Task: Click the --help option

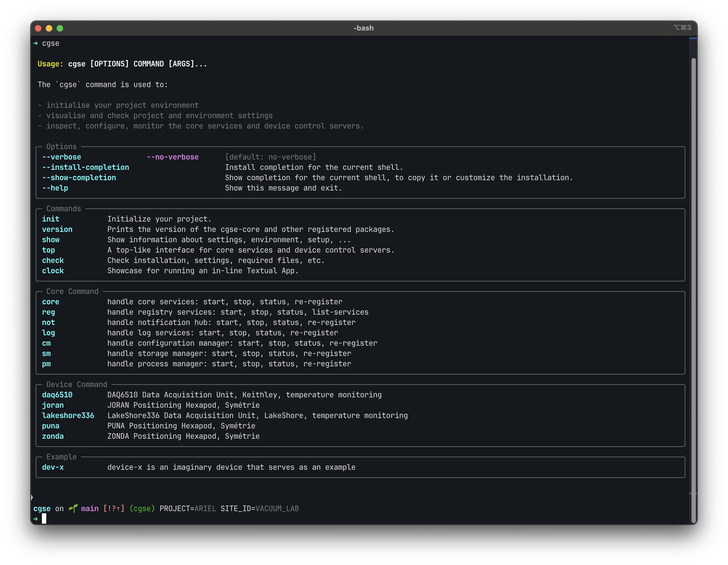Action: 55,188
